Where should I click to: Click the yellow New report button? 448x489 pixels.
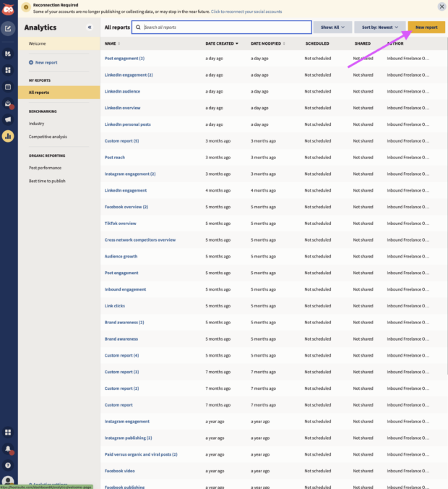point(426,27)
